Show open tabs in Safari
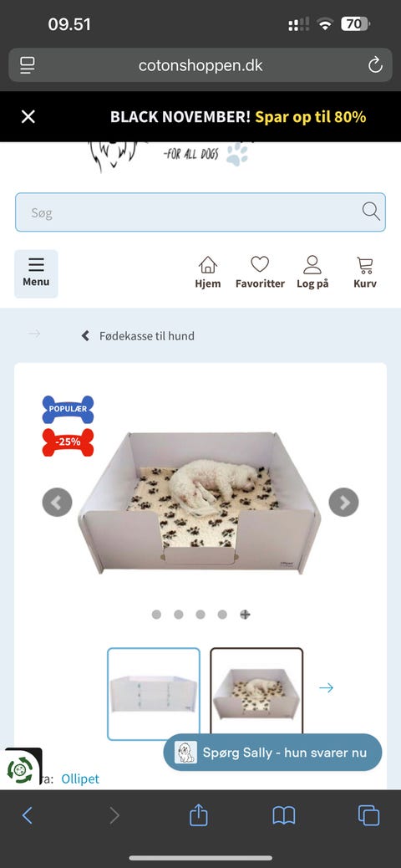Screen dimensions: 401x868 (369, 815)
